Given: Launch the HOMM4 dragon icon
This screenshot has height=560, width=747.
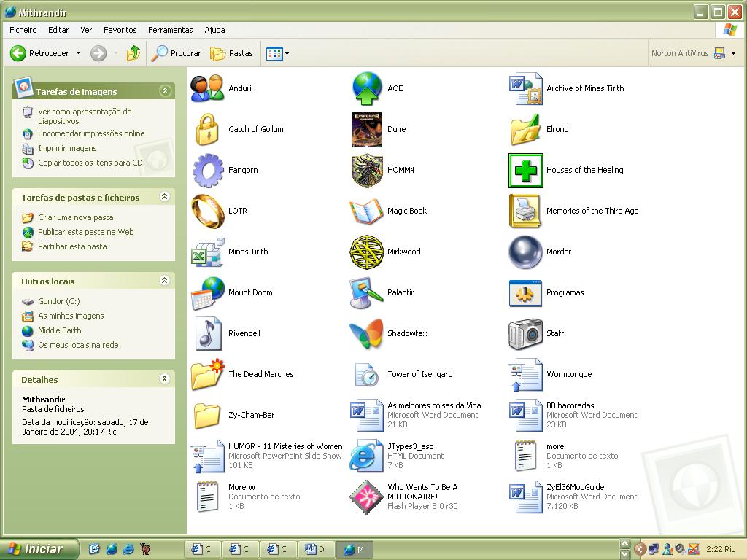Looking at the screenshot, I should coord(367,171).
